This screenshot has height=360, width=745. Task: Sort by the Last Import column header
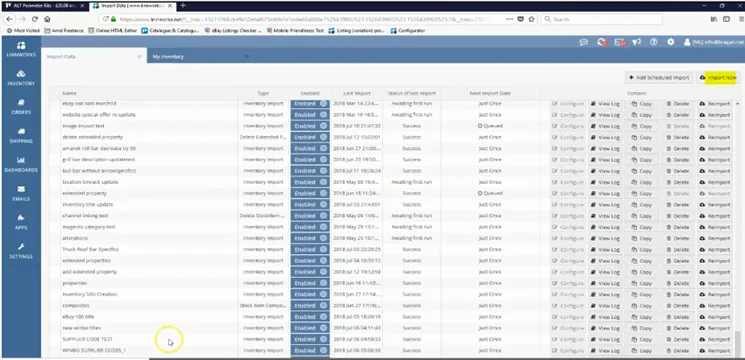(356, 93)
